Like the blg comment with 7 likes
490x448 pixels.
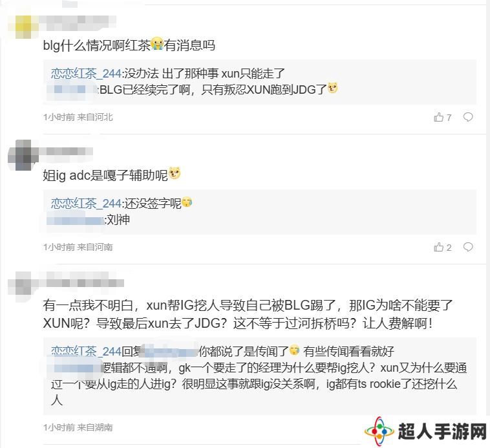442,117
